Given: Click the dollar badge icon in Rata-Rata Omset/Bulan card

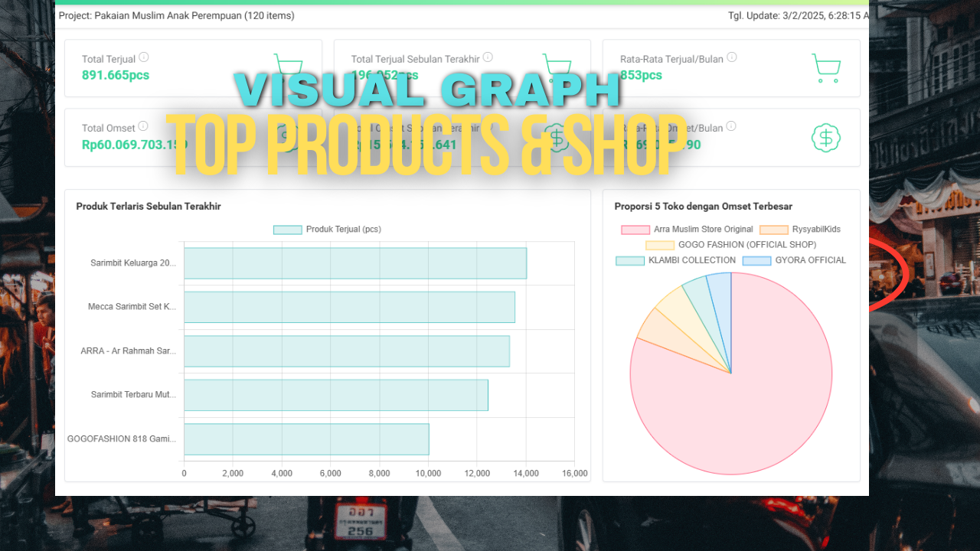Looking at the screenshot, I should point(826,138).
